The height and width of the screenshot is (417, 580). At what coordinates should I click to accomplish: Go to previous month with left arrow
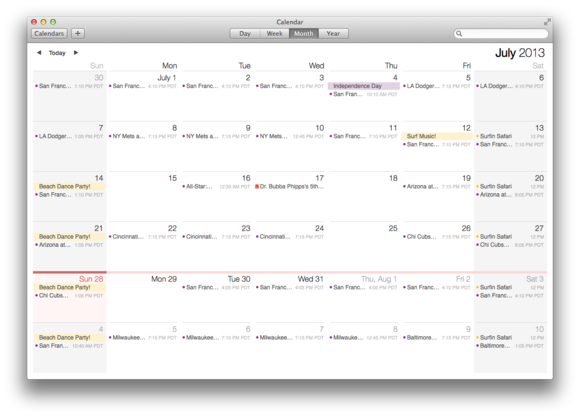(x=39, y=53)
